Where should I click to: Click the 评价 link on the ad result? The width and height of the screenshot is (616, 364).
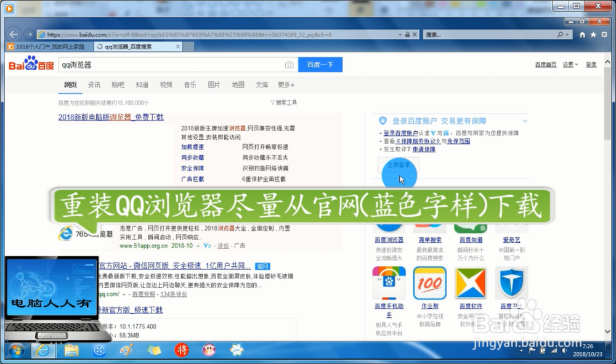[223, 246]
